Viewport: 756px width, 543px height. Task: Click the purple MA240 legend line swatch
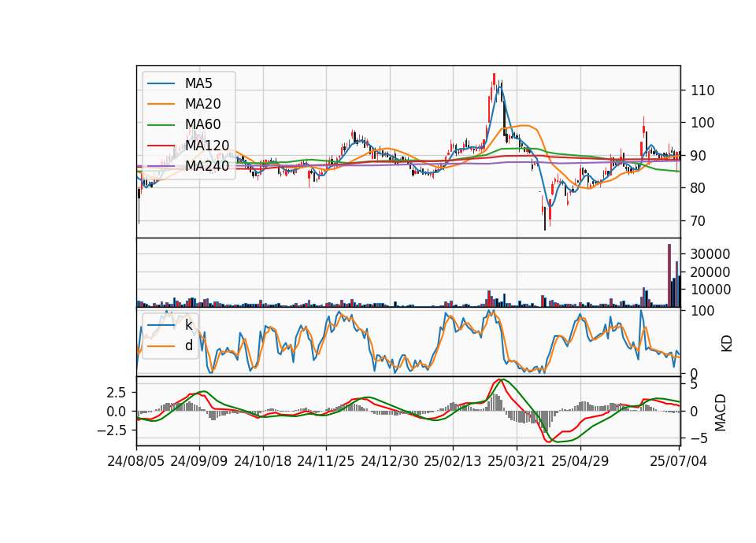(161, 166)
